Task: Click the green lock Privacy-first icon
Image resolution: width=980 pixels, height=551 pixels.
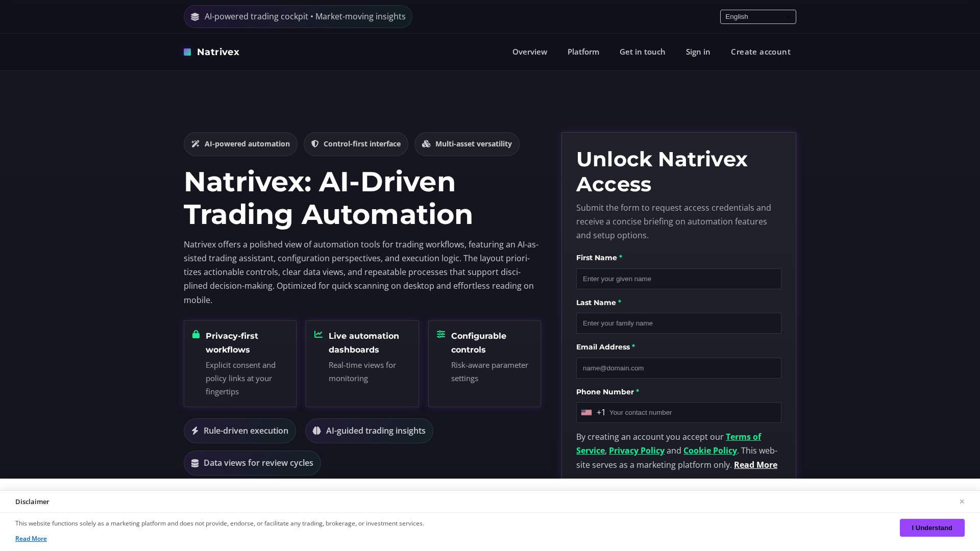Action: (196, 334)
